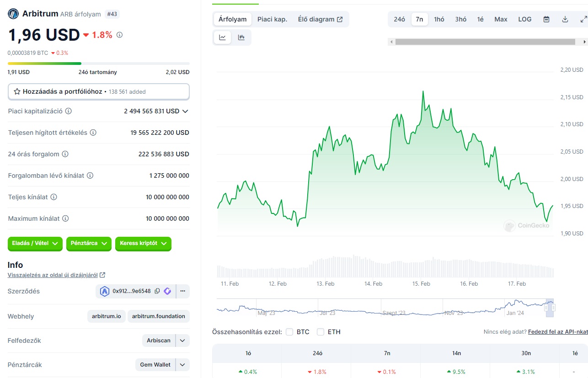Open the Élő diagram tab

320,19
